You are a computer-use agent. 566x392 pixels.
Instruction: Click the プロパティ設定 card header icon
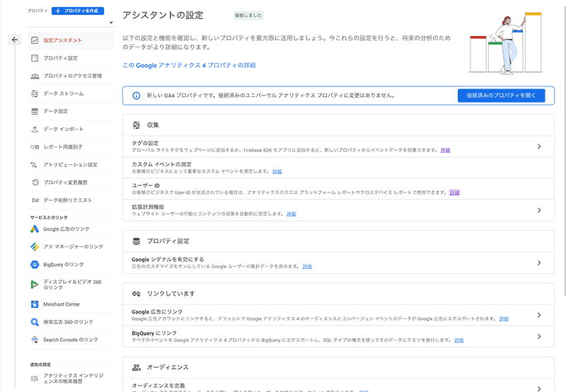[137, 241]
